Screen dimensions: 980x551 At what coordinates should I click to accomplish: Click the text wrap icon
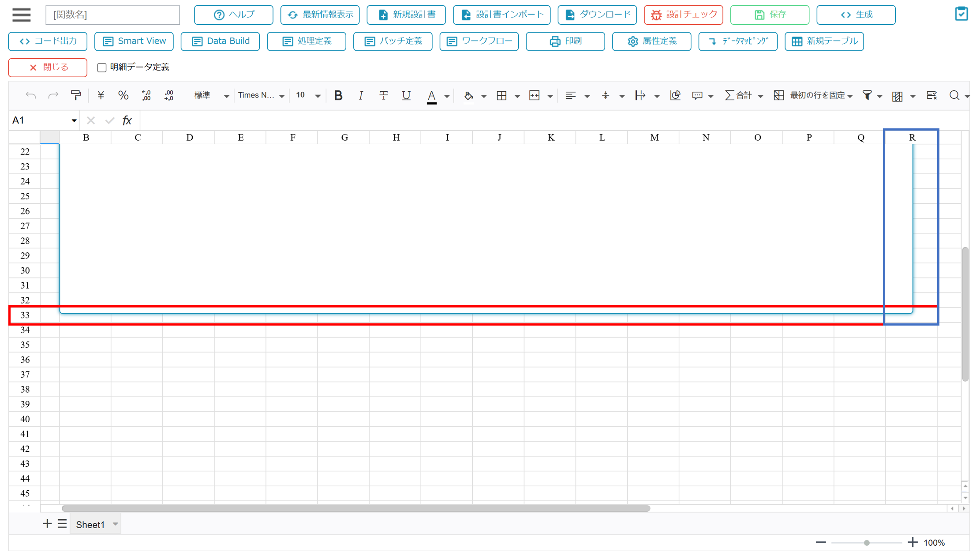640,95
